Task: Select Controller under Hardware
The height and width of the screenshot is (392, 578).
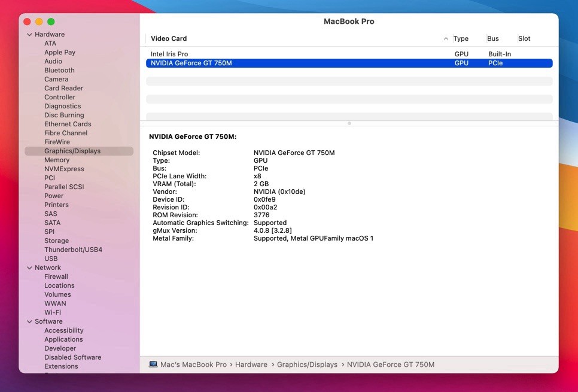Action: 60,97
